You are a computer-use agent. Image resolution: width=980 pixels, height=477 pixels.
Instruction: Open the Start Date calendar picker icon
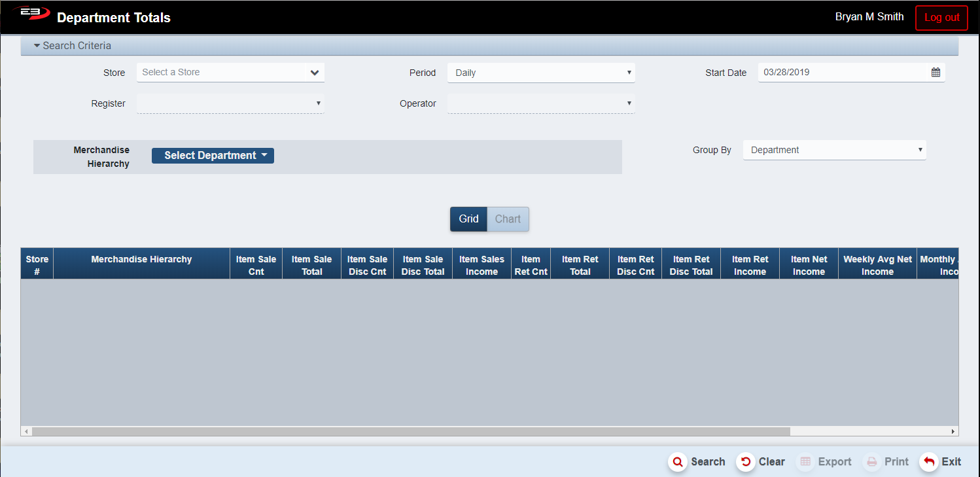(936, 73)
